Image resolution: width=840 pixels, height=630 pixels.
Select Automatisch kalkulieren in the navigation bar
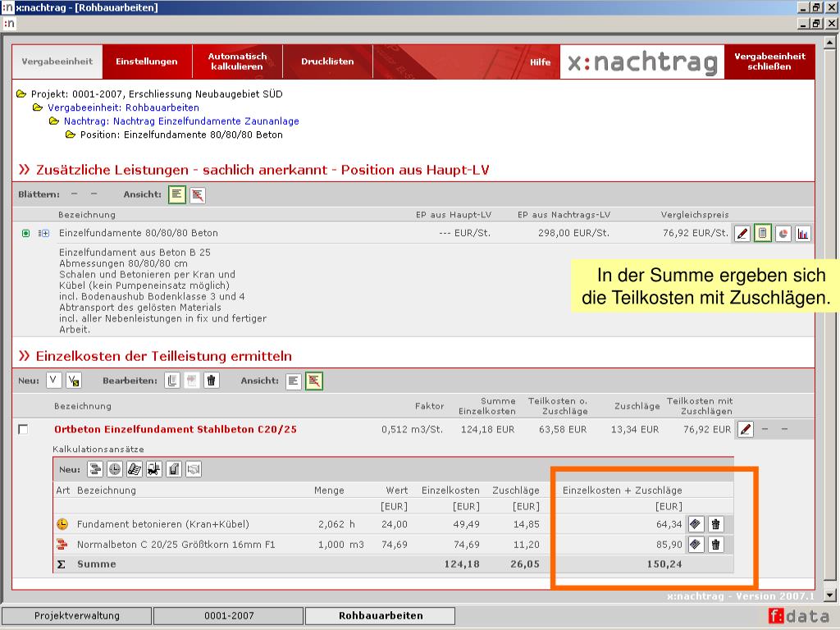coord(237,62)
